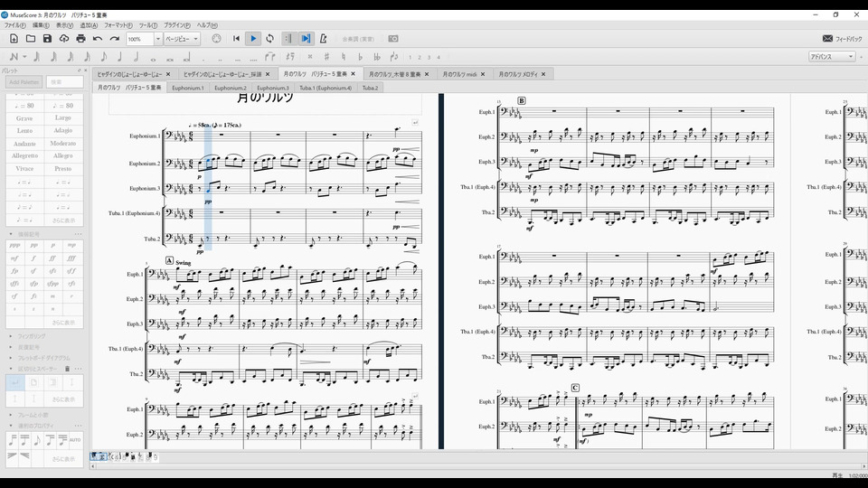Image resolution: width=868 pixels, height=488 pixels.
Task: Upload score to cloud icon
Action: tap(64, 39)
